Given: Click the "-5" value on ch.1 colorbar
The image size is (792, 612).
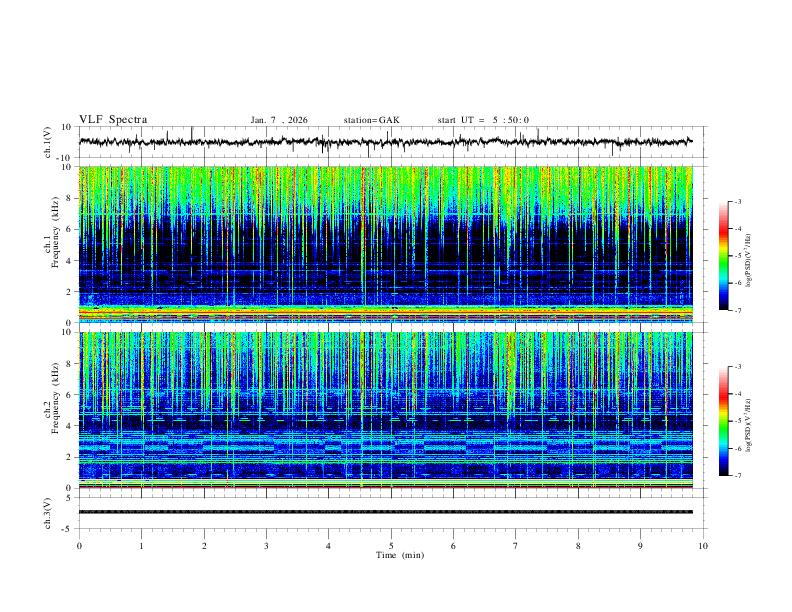Looking at the screenshot, I should [x=738, y=256].
